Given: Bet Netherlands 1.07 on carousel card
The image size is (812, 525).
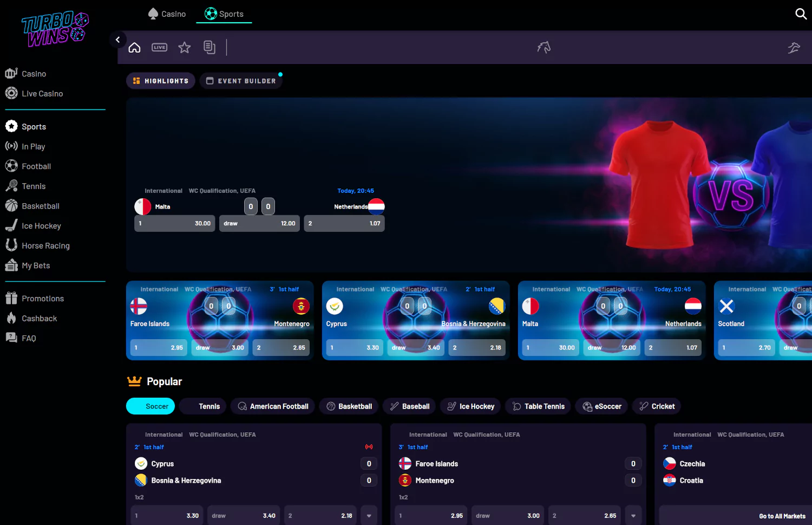Looking at the screenshot, I should point(673,348).
